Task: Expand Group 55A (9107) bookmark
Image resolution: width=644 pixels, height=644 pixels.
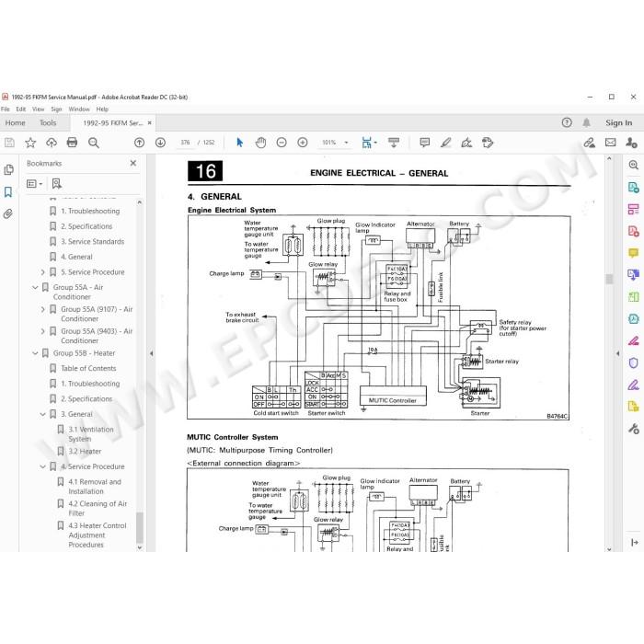Action: [x=42, y=309]
